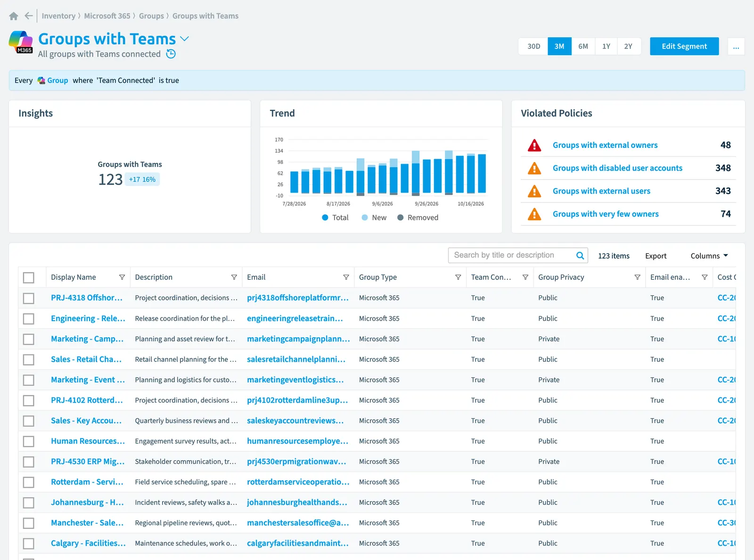Click the Total legend color dot
754x560 pixels.
(325, 218)
